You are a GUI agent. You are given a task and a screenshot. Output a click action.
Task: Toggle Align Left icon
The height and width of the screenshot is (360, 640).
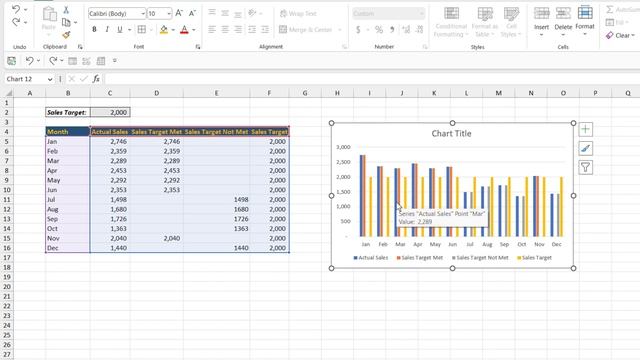click(x=212, y=29)
